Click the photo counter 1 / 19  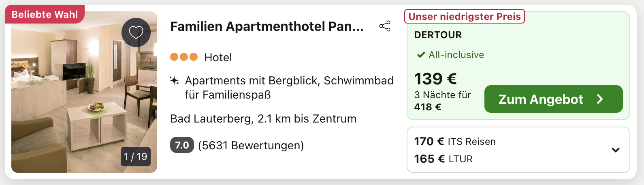(136, 157)
